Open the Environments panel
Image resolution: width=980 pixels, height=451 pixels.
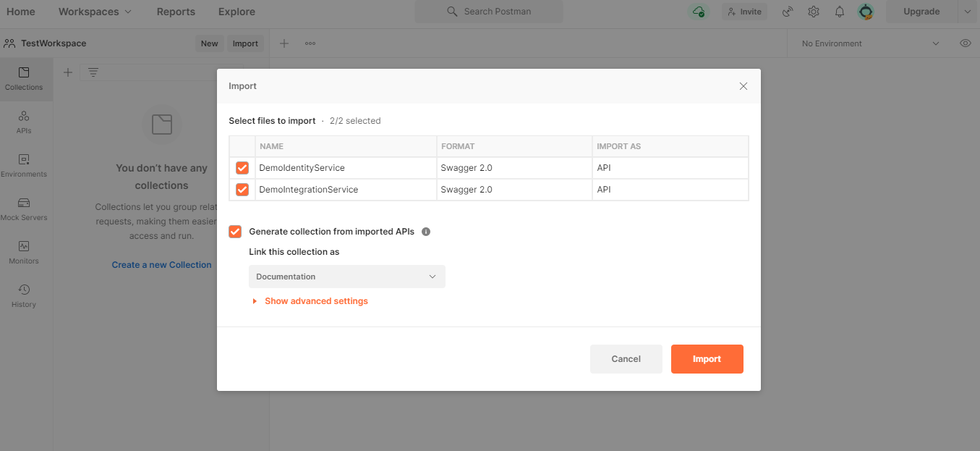[24, 166]
